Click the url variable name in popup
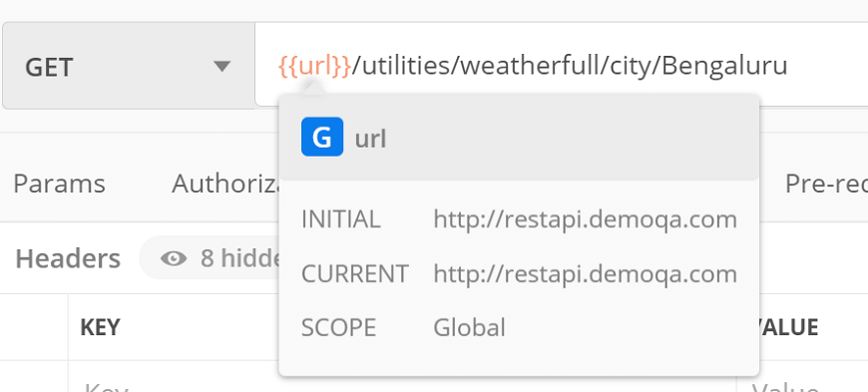 (370, 139)
